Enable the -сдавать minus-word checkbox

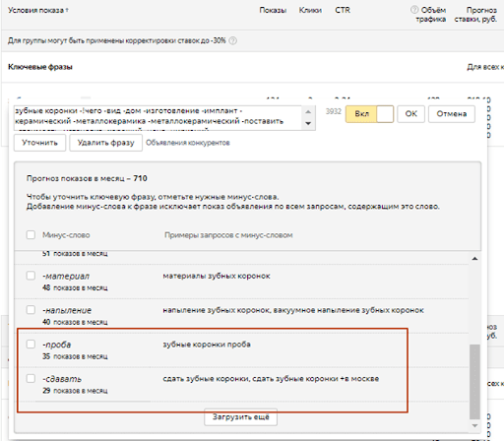pos(31,378)
